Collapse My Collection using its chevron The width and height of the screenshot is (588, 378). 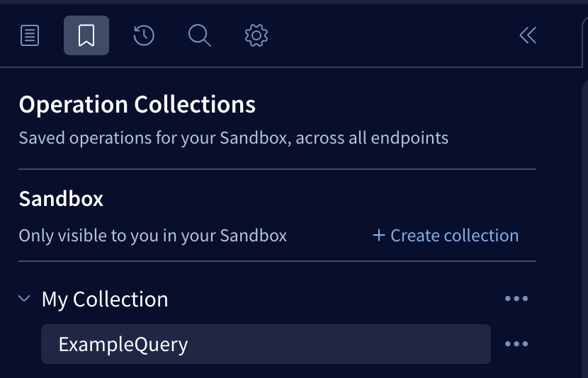click(x=25, y=299)
